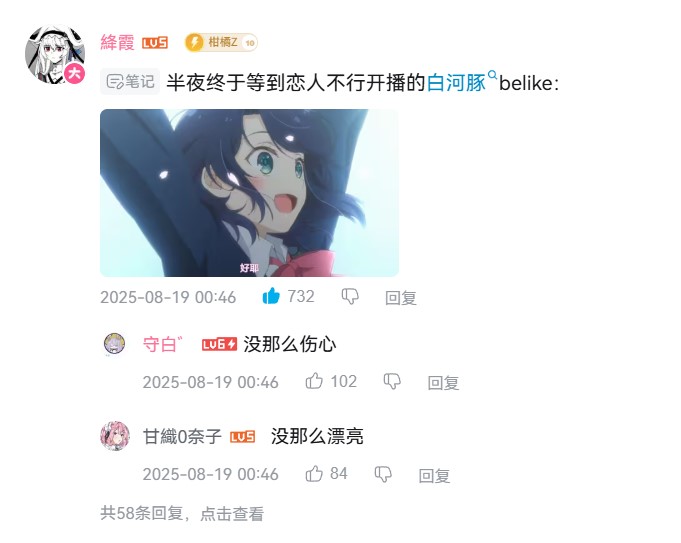The width and height of the screenshot is (681, 543).
Task: Click thumbs-down on 守白's reply
Action: [392, 381]
